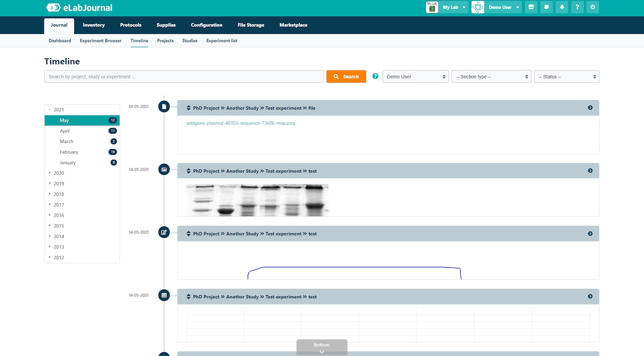This screenshot has width=644, height=356.
Task: Open the sticky notes icon
Action: tap(547, 7)
